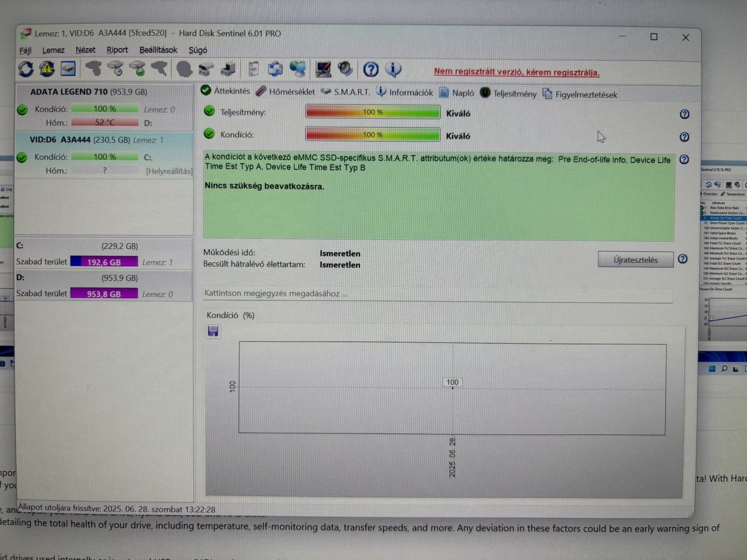Screen dimensions: 747x560
Task: Click Temperature tab in the background Sentinel window
Action: pyautogui.click(x=733, y=194)
